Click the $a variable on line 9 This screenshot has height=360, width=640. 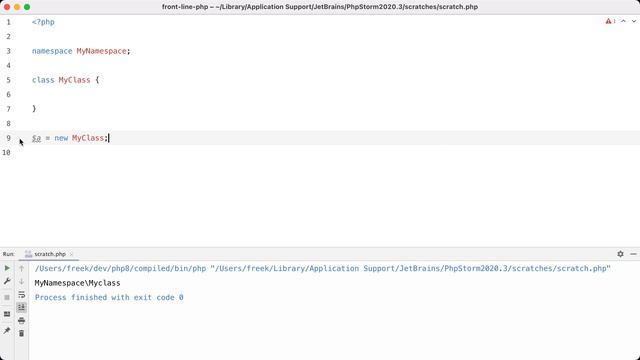36,138
